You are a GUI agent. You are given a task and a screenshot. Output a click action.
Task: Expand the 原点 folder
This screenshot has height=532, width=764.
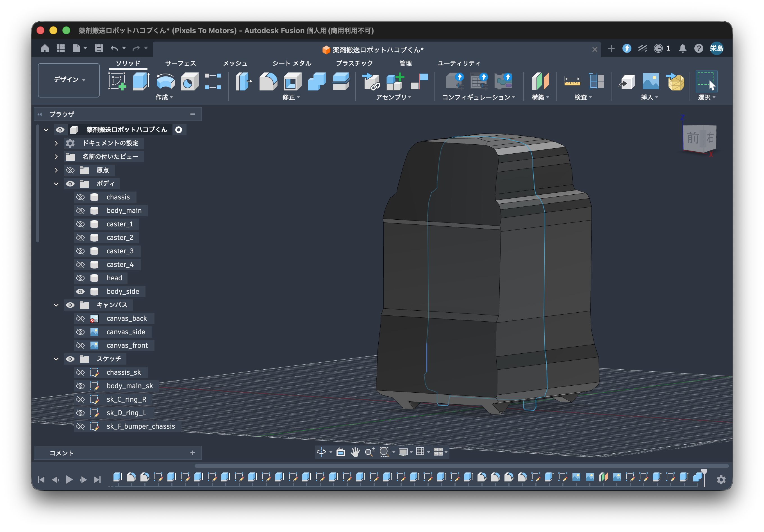tap(56, 170)
